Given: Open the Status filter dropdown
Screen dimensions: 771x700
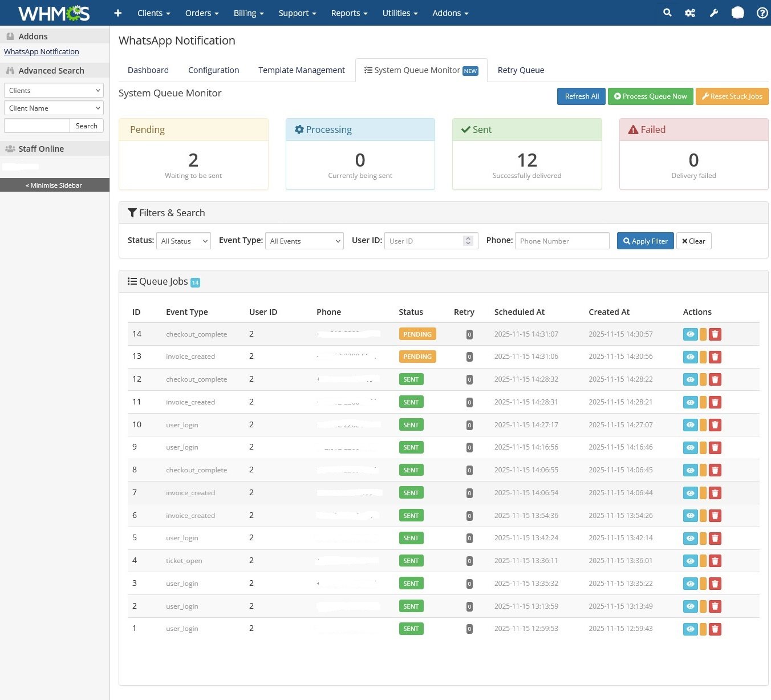Looking at the screenshot, I should (184, 241).
